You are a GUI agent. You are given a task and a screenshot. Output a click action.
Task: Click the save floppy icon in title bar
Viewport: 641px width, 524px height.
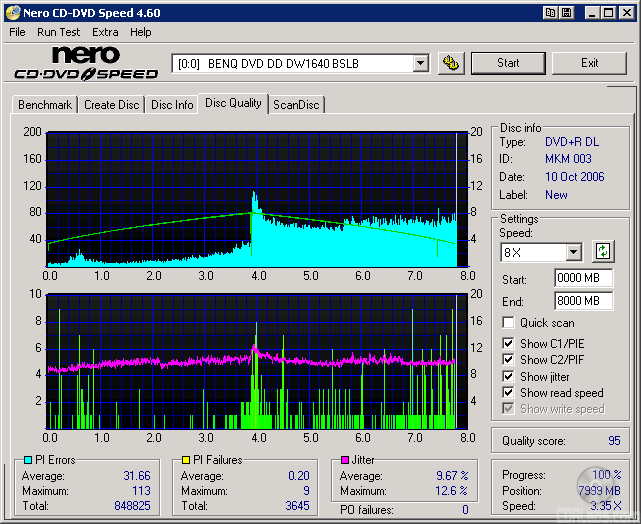coord(567,13)
